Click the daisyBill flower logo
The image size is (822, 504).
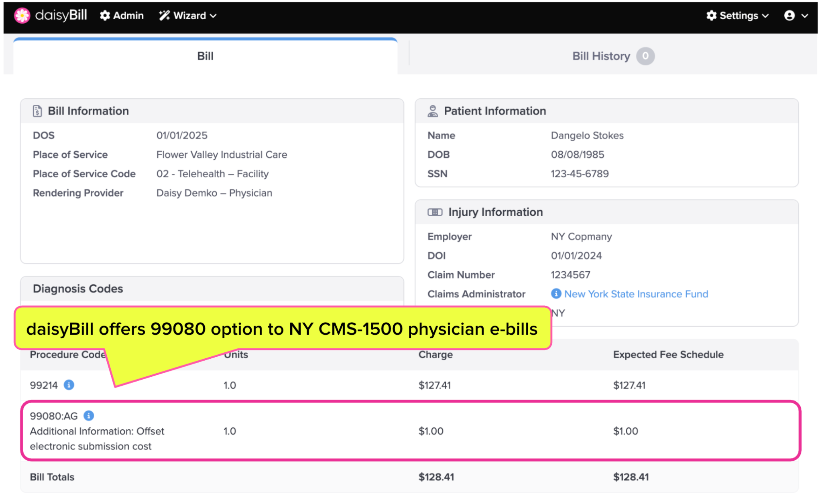[22, 16]
